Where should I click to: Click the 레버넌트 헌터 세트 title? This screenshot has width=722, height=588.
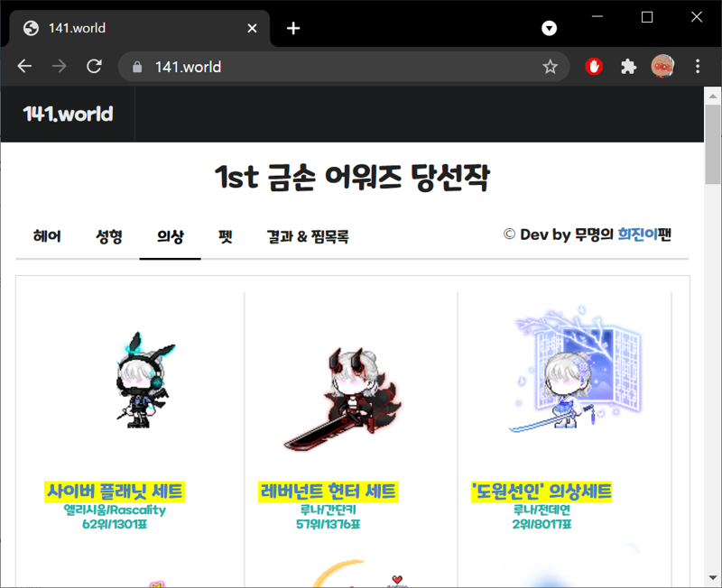(328, 492)
